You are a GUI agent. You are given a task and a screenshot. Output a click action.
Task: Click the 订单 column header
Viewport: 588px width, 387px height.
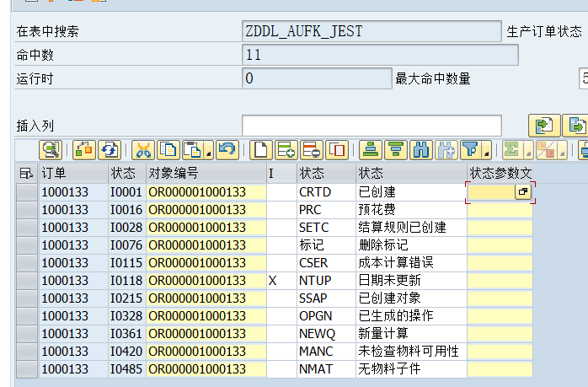[73, 173]
